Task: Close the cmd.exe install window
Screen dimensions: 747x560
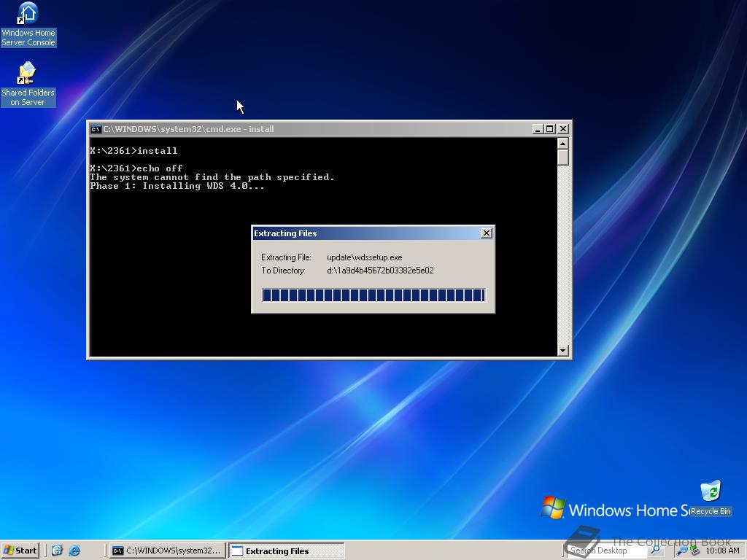Action: pos(563,129)
